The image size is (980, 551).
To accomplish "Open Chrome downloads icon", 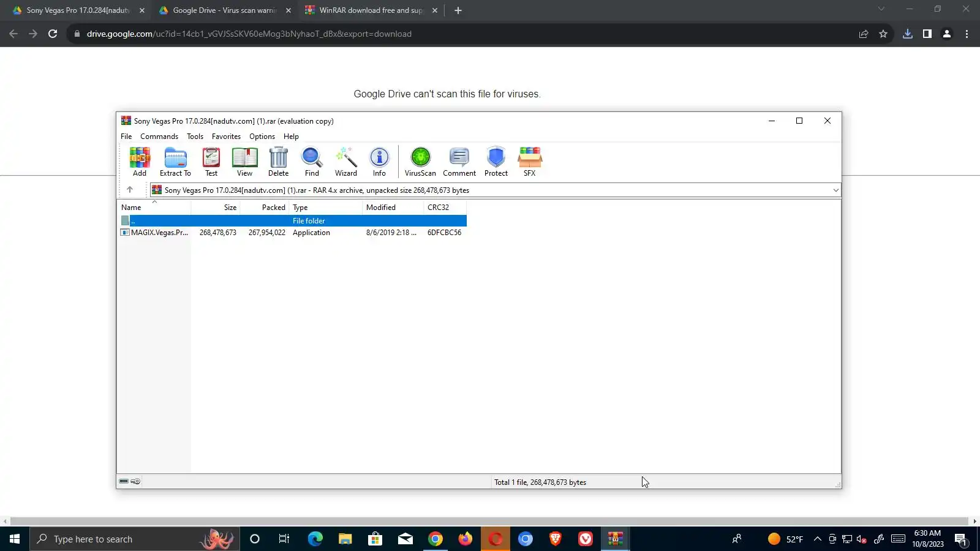I will (908, 34).
